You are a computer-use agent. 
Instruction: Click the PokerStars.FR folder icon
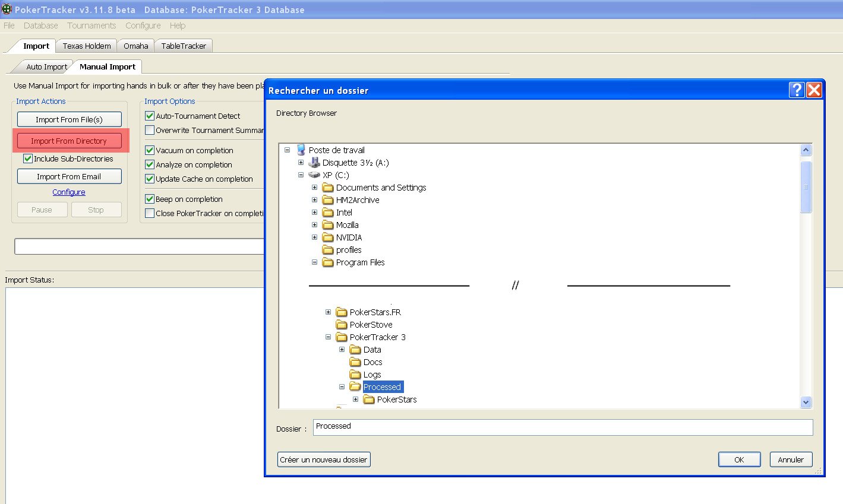[x=342, y=312]
